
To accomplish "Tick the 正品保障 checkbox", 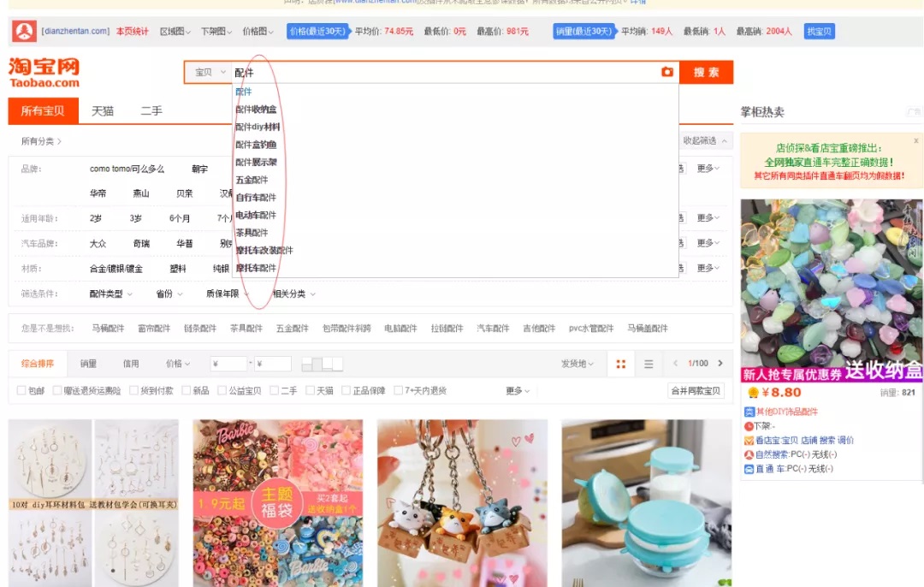I will [346, 391].
